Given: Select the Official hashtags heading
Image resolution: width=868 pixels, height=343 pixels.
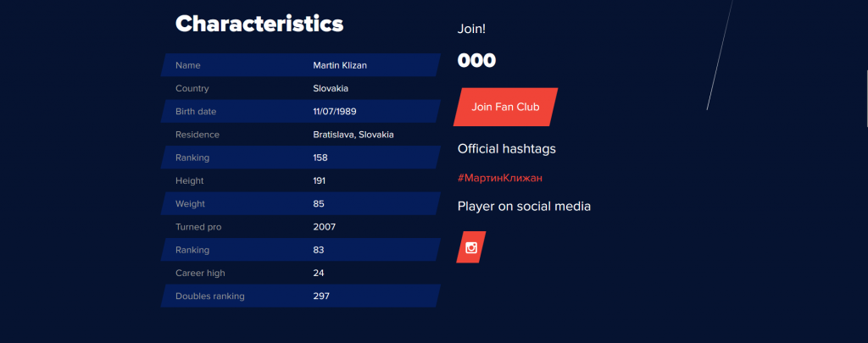Looking at the screenshot, I should pyautogui.click(x=507, y=149).
